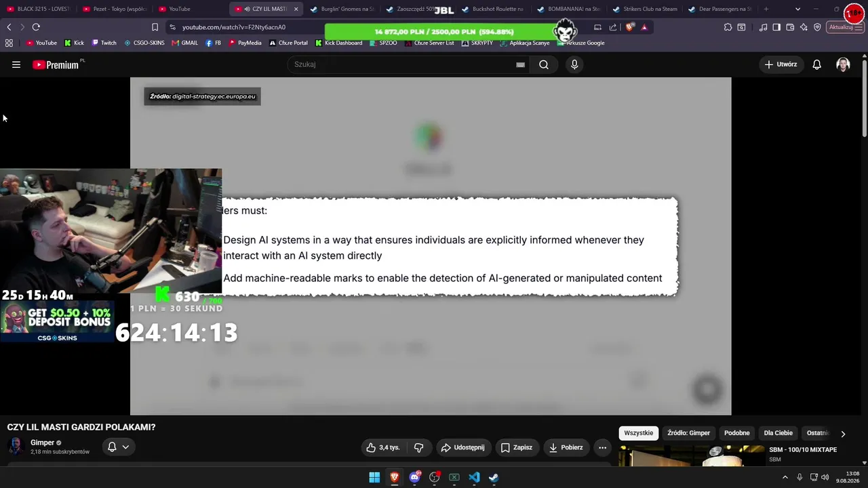Switch to the BLACK 3215 tab
Screen dimensions: 868x488
click(x=38, y=9)
